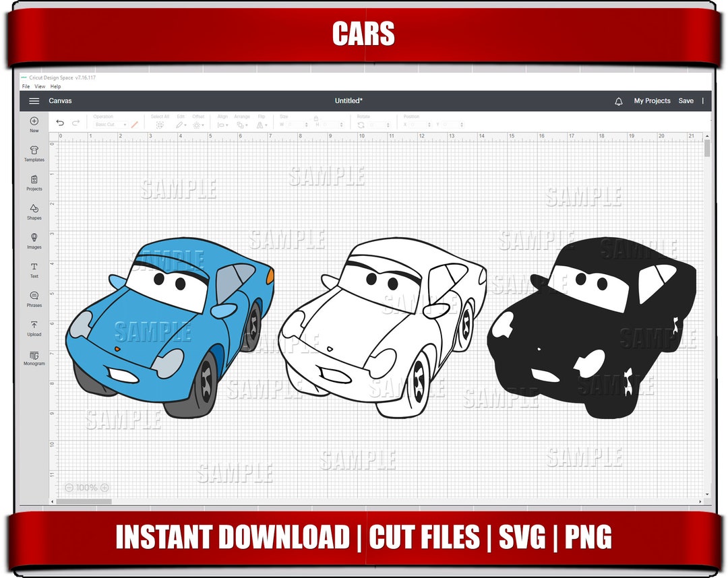Open the Flip options dropdown
Viewport: 728px width, 578px height.
264,124
